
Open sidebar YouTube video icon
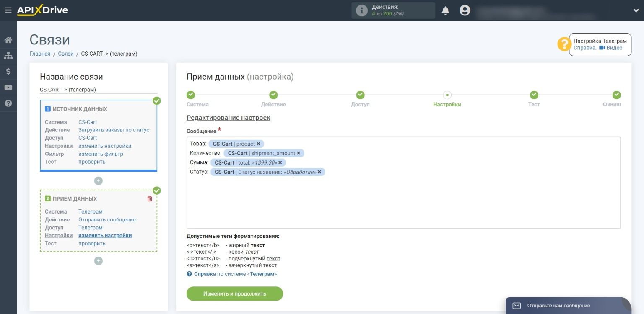click(8, 88)
